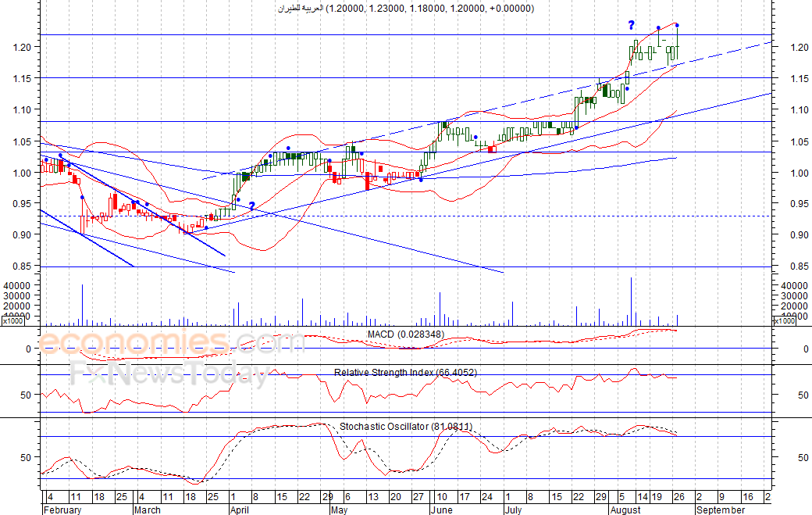Image resolution: width=812 pixels, height=515 pixels.
Task: Click date label 24 under June
Action: tap(486, 497)
